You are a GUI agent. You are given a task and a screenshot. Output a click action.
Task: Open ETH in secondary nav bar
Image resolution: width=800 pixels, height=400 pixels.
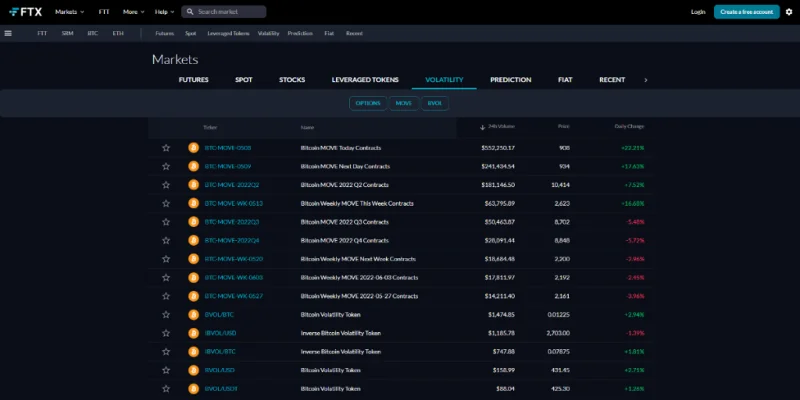coord(118,33)
